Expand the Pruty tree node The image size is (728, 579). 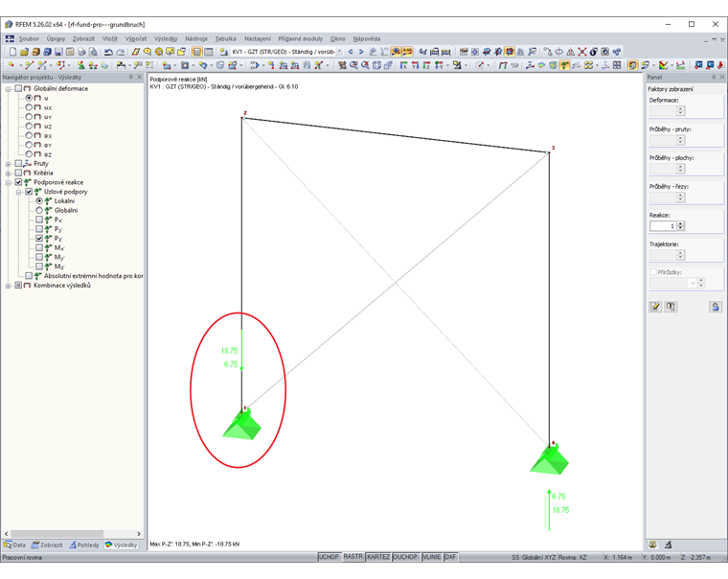pyautogui.click(x=9, y=164)
